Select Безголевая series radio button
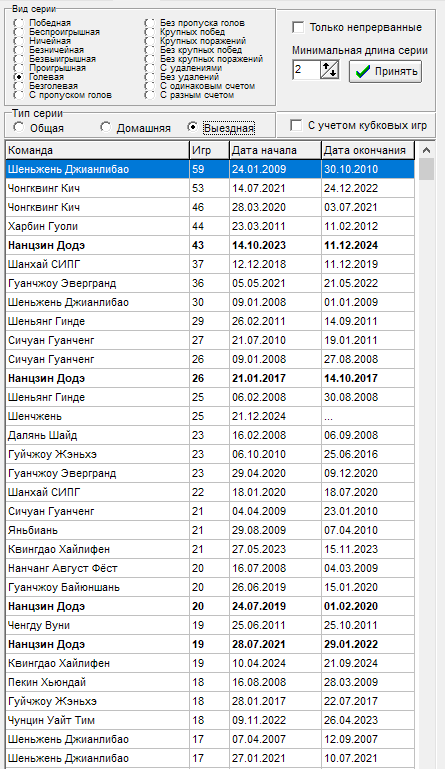445x769 pixels. 19,86
